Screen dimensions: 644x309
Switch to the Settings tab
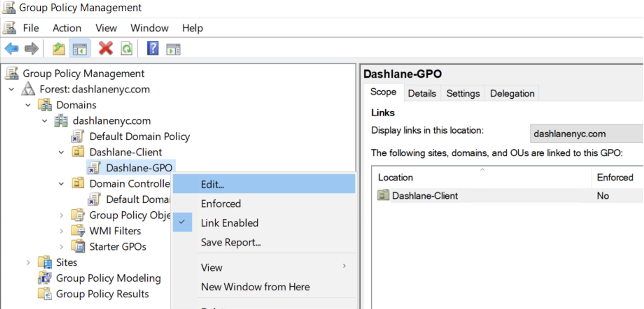pyautogui.click(x=463, y=94)
